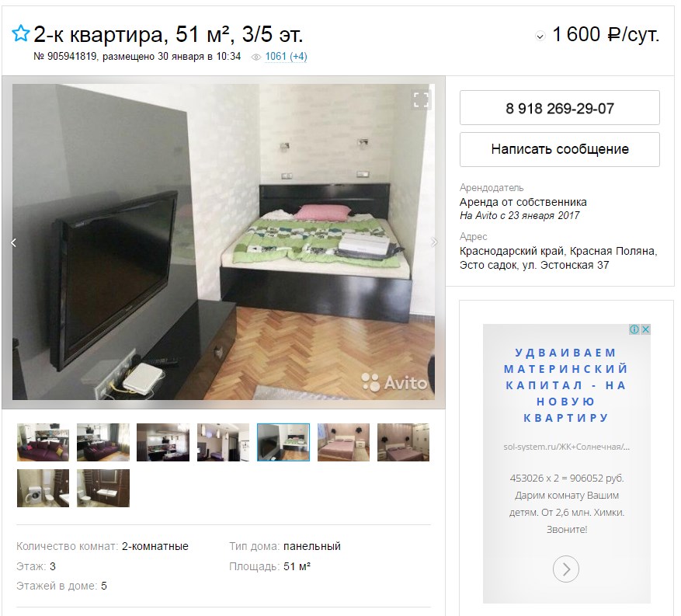Viewport: 681px width, 616px height.
Task: Expand price options dropdown arrow
Action: (x=540, y=36)
